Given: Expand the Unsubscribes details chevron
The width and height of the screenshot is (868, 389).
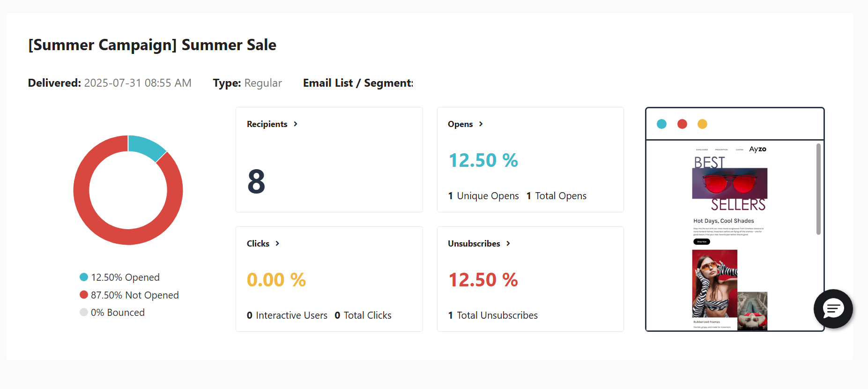Looking at the screenshot, I should [508, 243].
